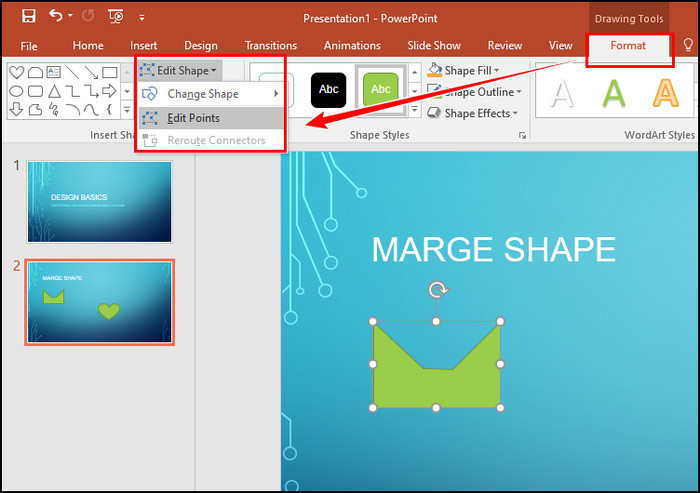Switch to the View tab
This screenshot has height=493, width=700.
click(561, 46)
